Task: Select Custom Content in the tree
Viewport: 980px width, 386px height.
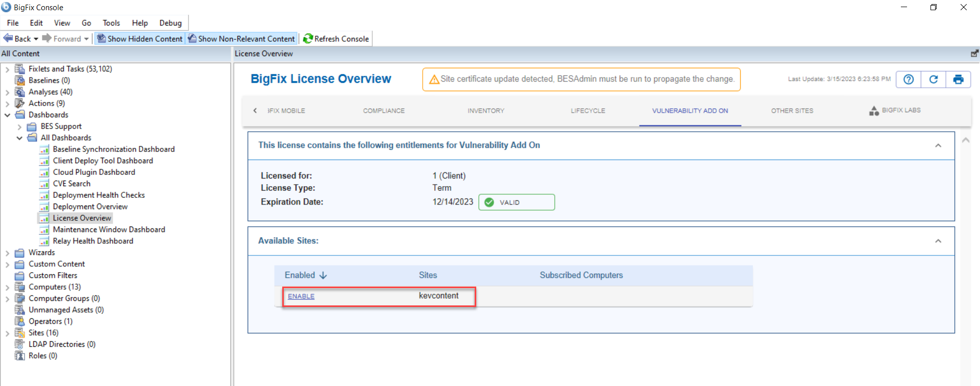Action: (57, 264)
